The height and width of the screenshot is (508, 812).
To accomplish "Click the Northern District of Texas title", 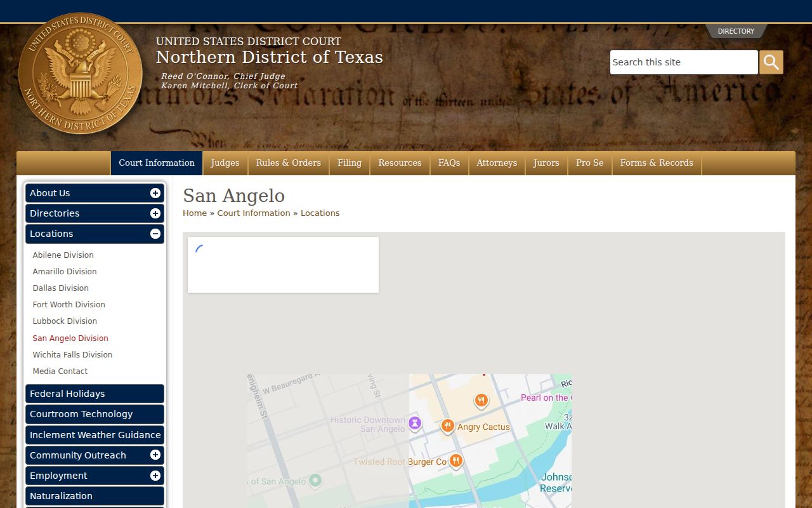I will tap(270, 57).
